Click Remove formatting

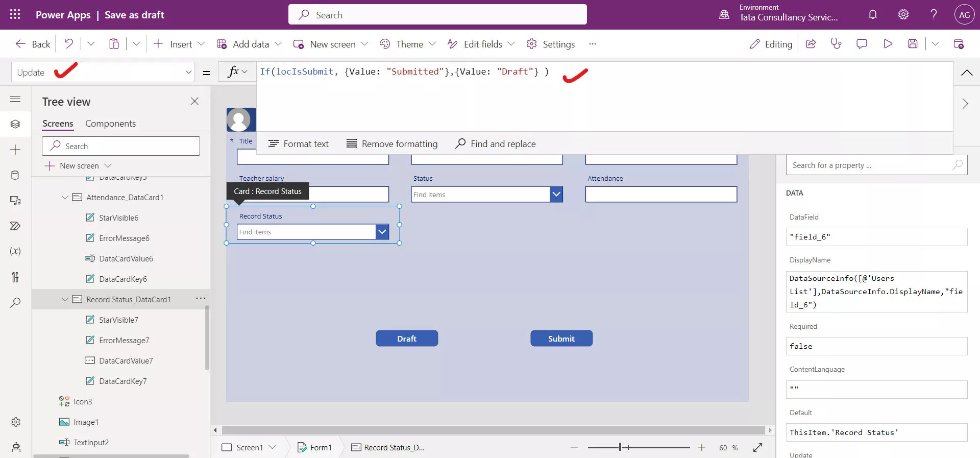(x=392, y=144)
